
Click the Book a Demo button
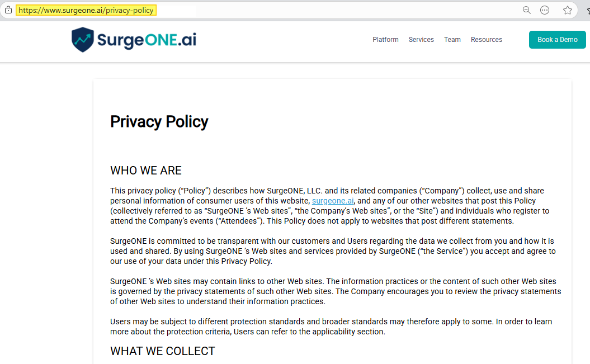[557, 39]
